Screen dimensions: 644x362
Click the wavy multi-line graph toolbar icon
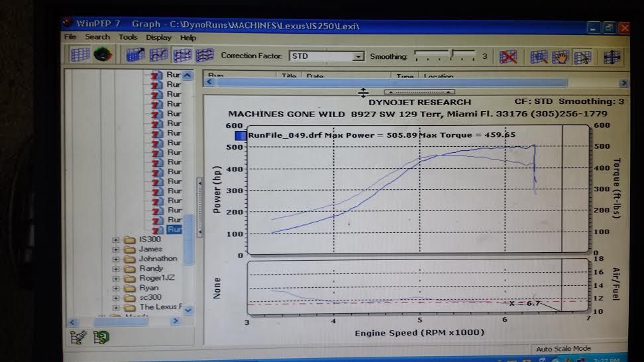click(x=205, y=55)
